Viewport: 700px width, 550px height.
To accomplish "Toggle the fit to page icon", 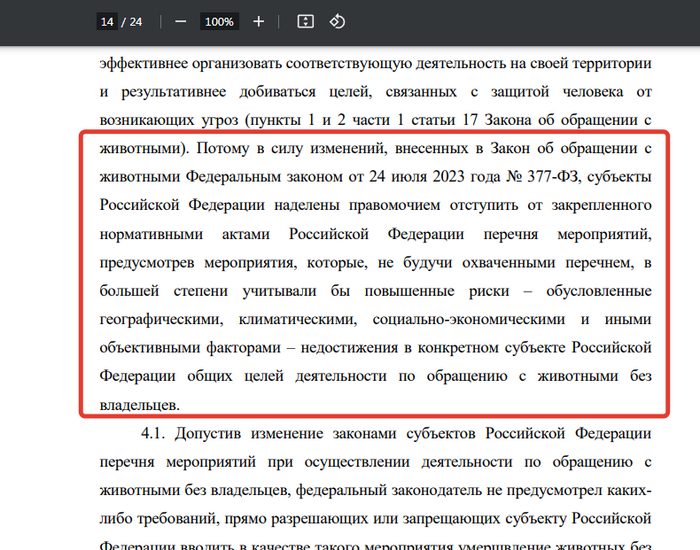I will (x=306, y=21).
